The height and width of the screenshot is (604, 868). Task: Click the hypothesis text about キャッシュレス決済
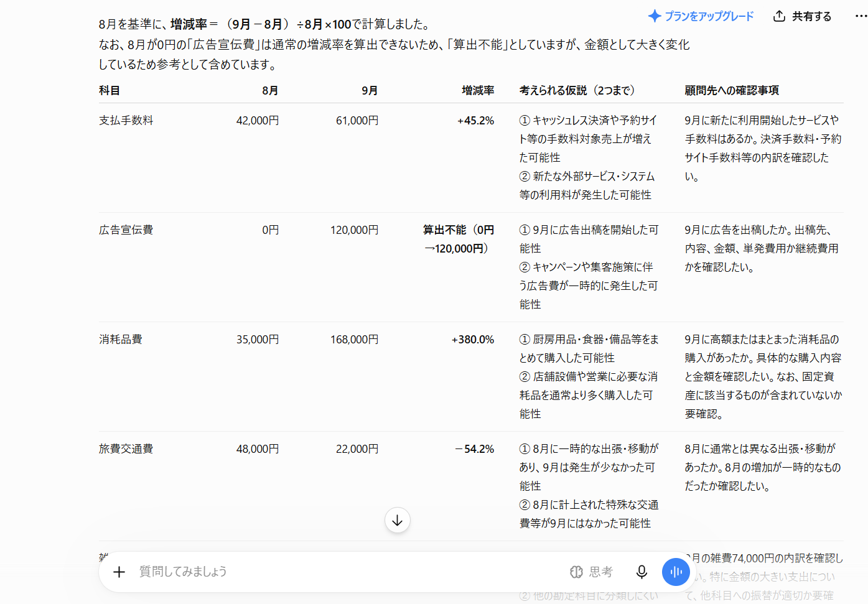588,139
